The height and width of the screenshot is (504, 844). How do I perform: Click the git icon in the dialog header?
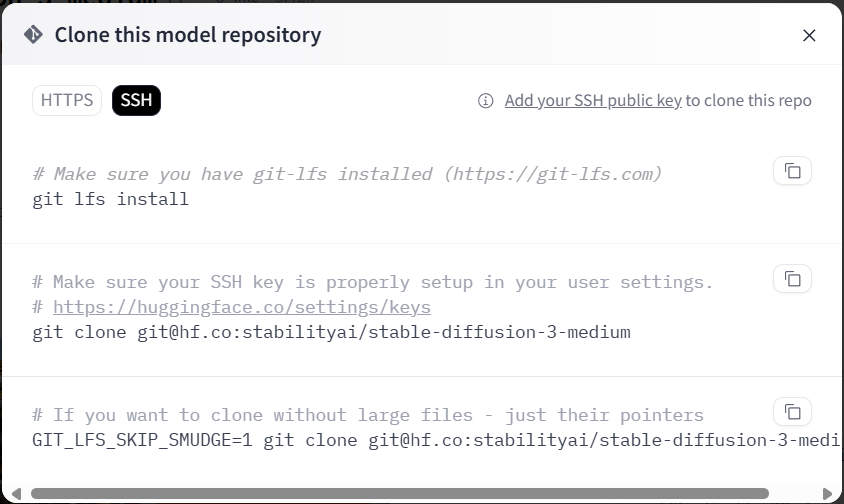click(33, 35)
